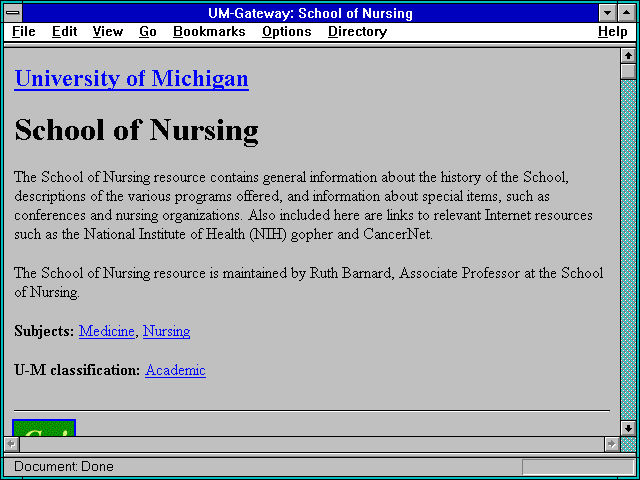The image size is (640, 480).
Task: Open the window control menu box
Action: 13,13
